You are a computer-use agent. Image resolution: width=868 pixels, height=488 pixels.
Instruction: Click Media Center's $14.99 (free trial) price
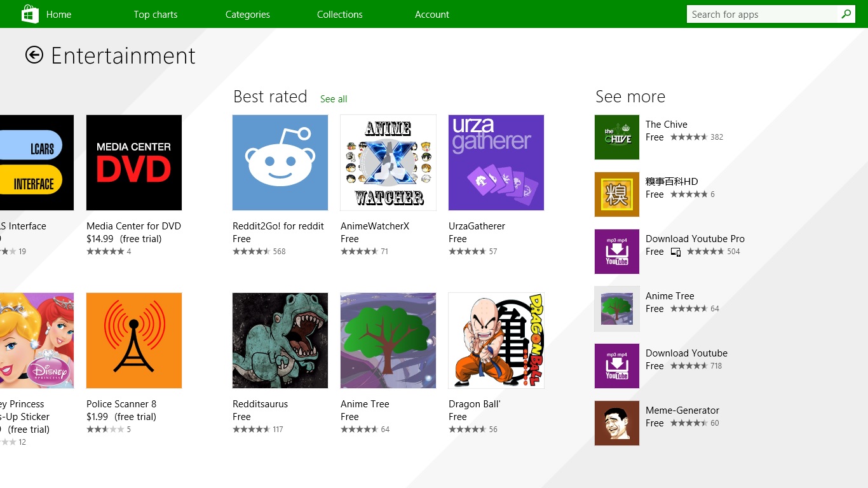click(124, 239)
